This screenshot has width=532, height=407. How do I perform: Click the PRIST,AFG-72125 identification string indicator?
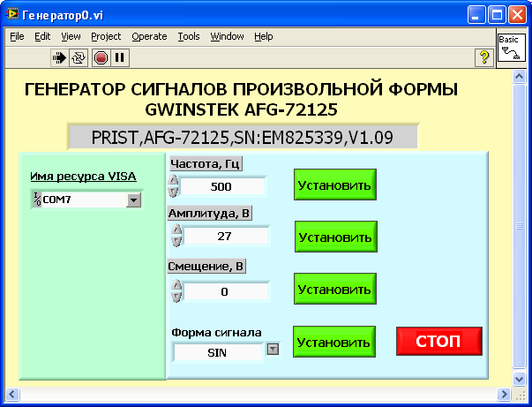pyautogui.click(x=243, y=138)
